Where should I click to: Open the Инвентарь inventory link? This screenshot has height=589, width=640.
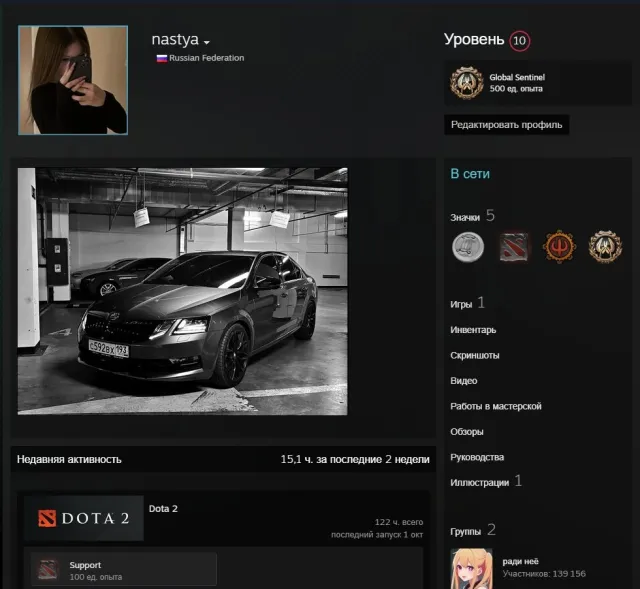tap(473, 330)
